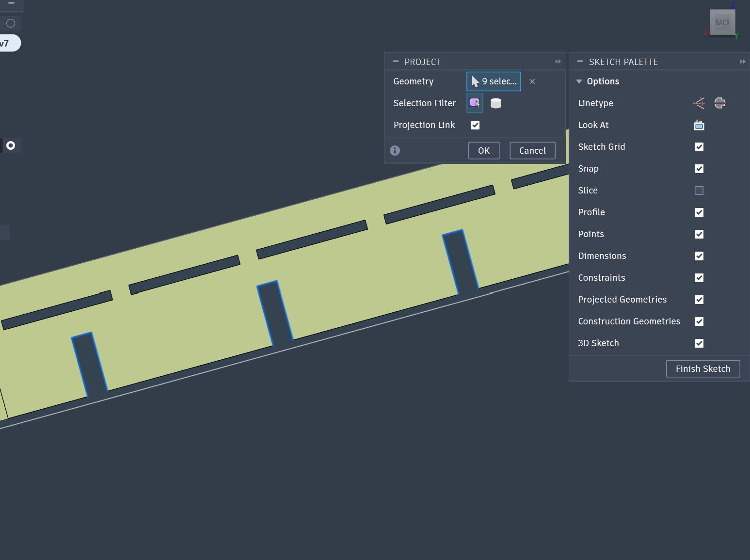Disable the Sketch Grid checkbox

tap(699, 146)
